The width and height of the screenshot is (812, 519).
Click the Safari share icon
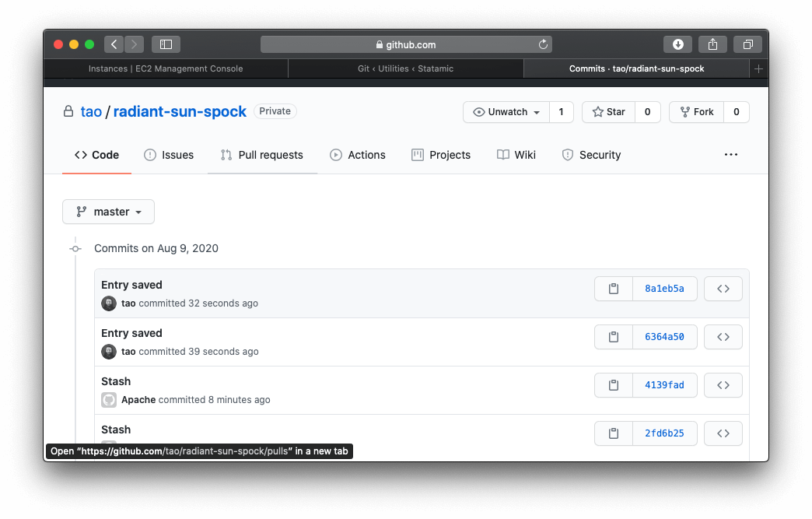click(712, 44)
